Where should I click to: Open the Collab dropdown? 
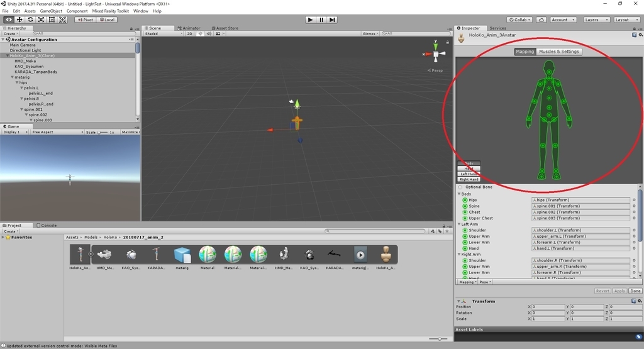[519, 19]
